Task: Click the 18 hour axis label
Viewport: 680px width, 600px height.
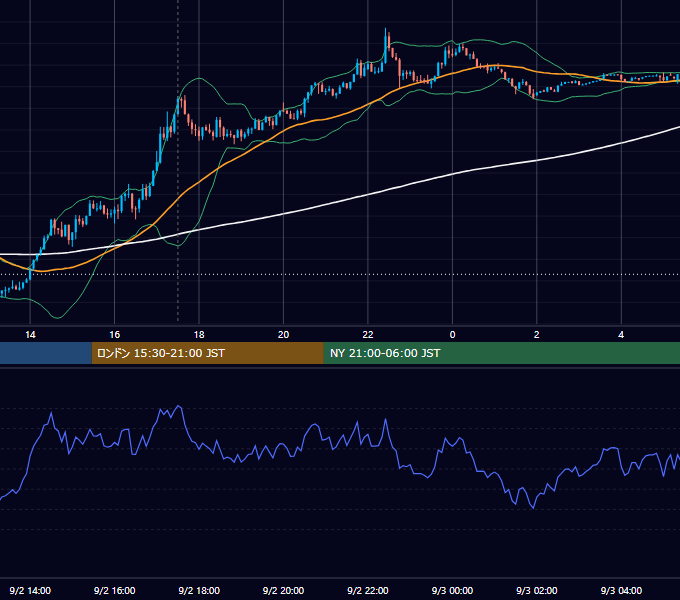Action: (199, 335)
